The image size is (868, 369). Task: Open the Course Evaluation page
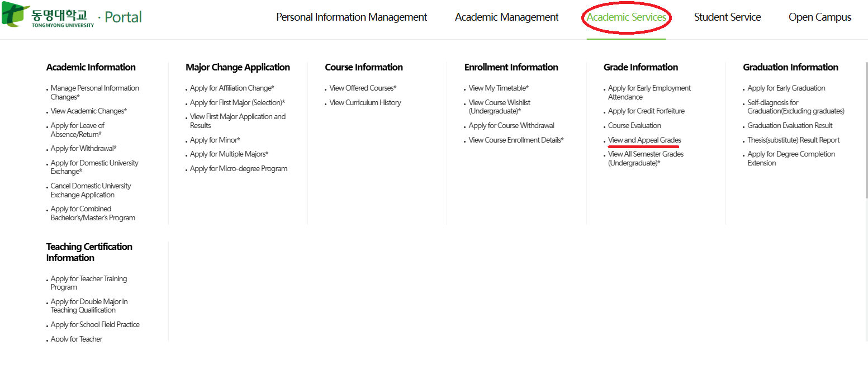[634, 125]
